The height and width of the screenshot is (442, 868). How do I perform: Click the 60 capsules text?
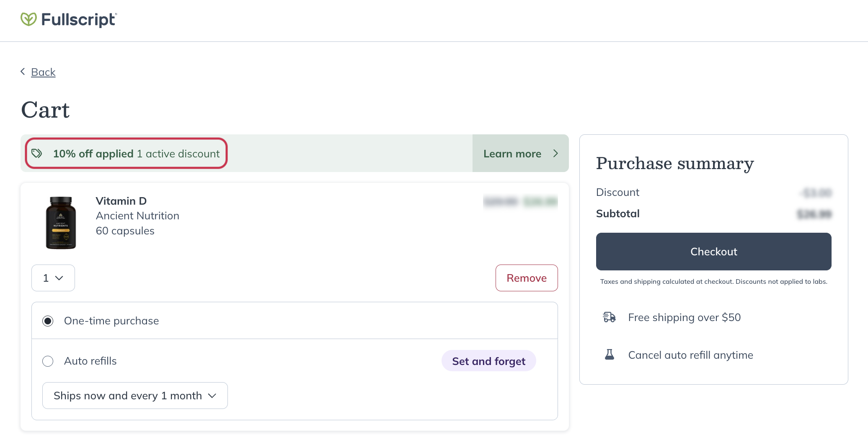125,231
